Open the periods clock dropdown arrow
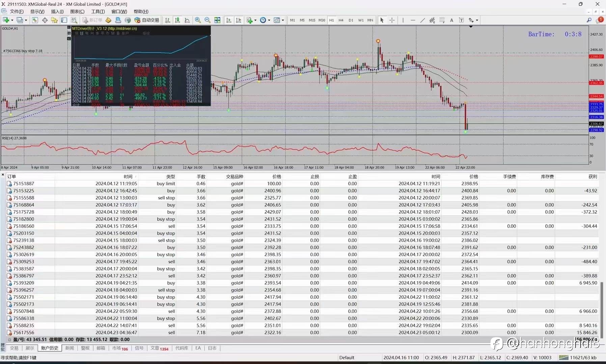This screenshot has height=364, width=606. click(269, 20)
